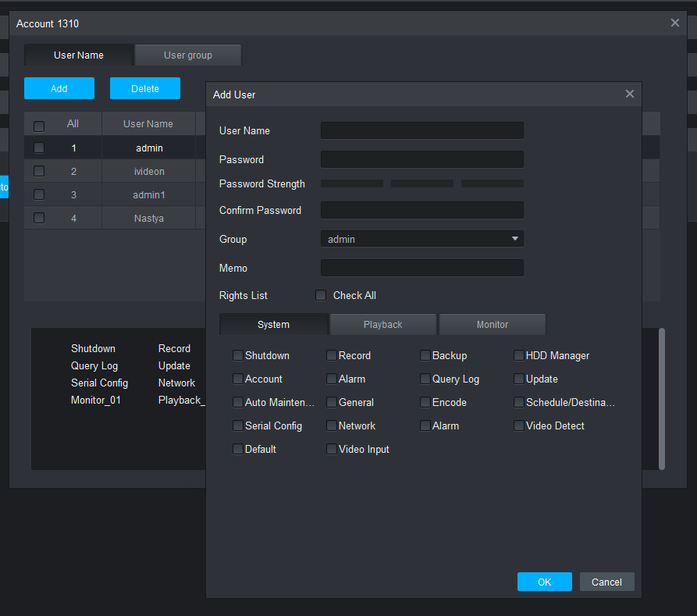Click Serial Config in account rights list
This screenshot has height=616, width=697.
99,383
